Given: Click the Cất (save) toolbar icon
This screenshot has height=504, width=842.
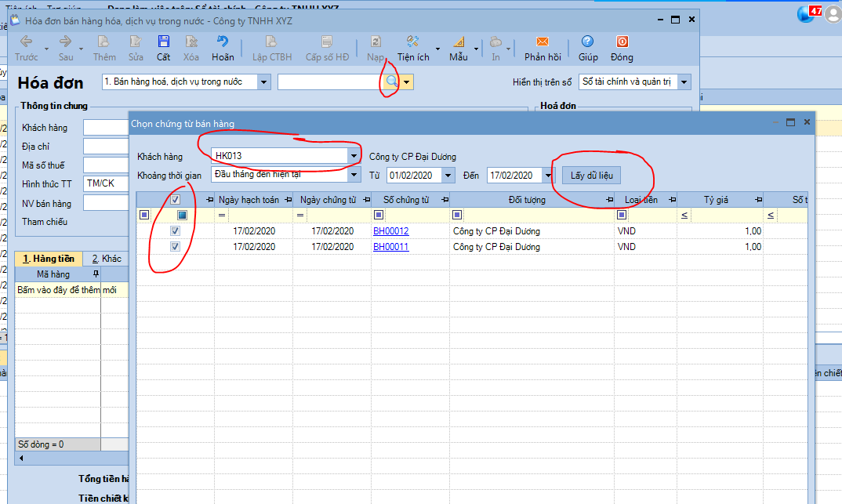Looking at the screenshot, I should (163, 42).
